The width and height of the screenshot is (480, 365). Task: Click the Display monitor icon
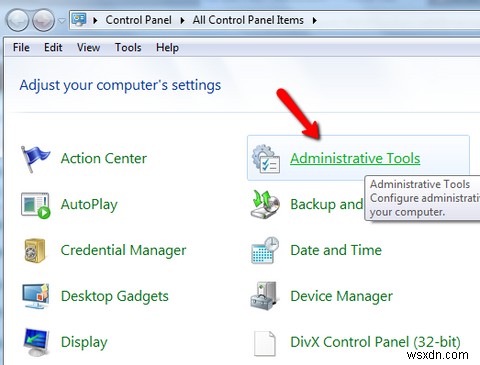(36, 342)
